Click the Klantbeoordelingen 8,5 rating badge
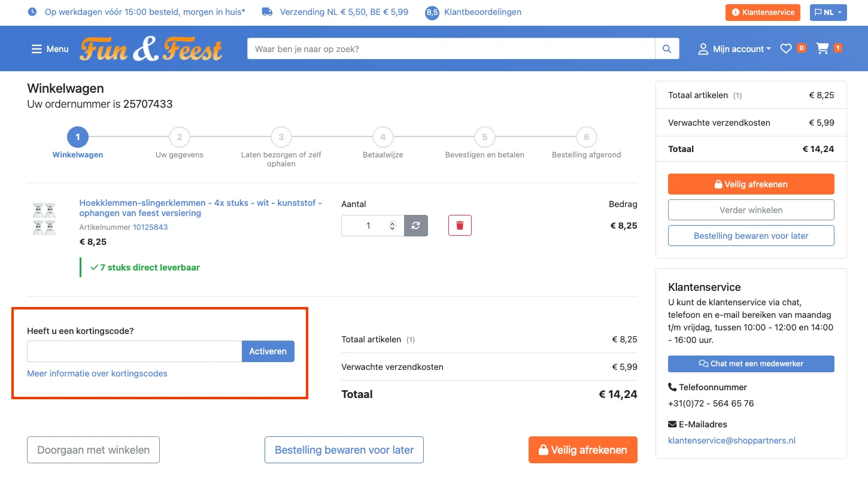This screenshot has height=492, width=868. pyautogui.click(x=432, y=13)
